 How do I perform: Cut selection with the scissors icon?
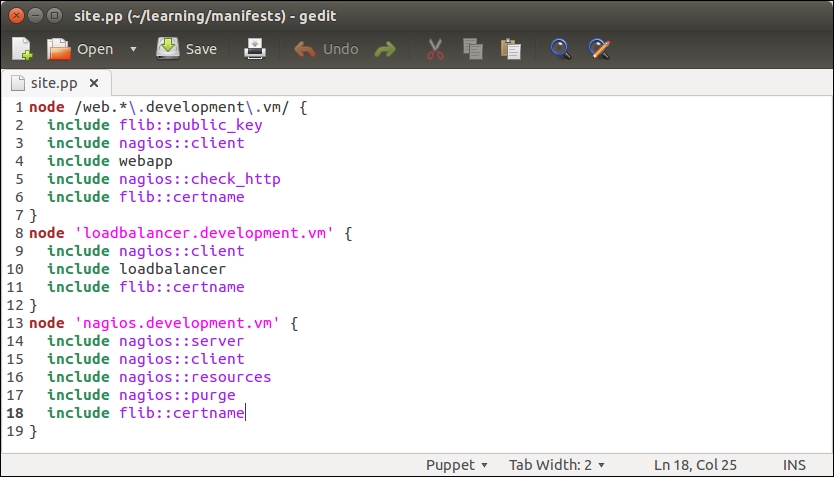coord(435,49)
